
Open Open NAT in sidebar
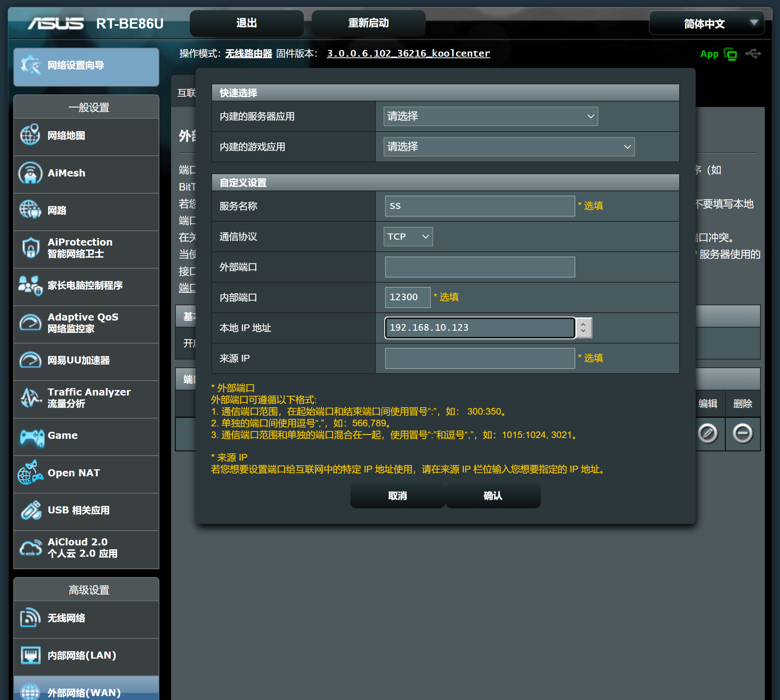pyautogui.click(x=86, y=473)
